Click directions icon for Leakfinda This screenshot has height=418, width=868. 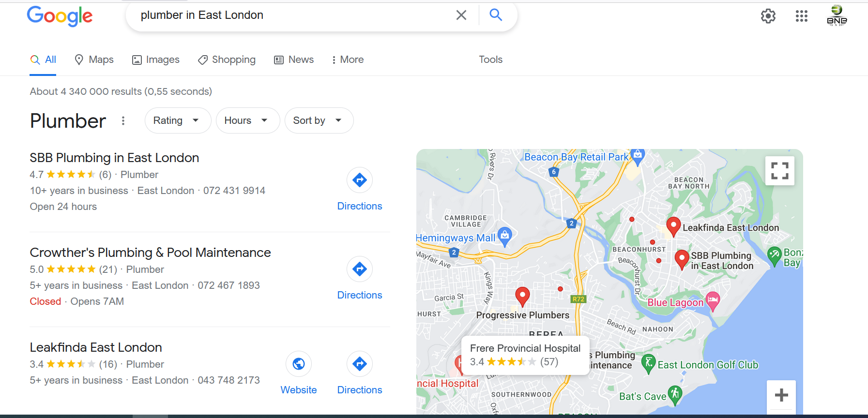360,364
